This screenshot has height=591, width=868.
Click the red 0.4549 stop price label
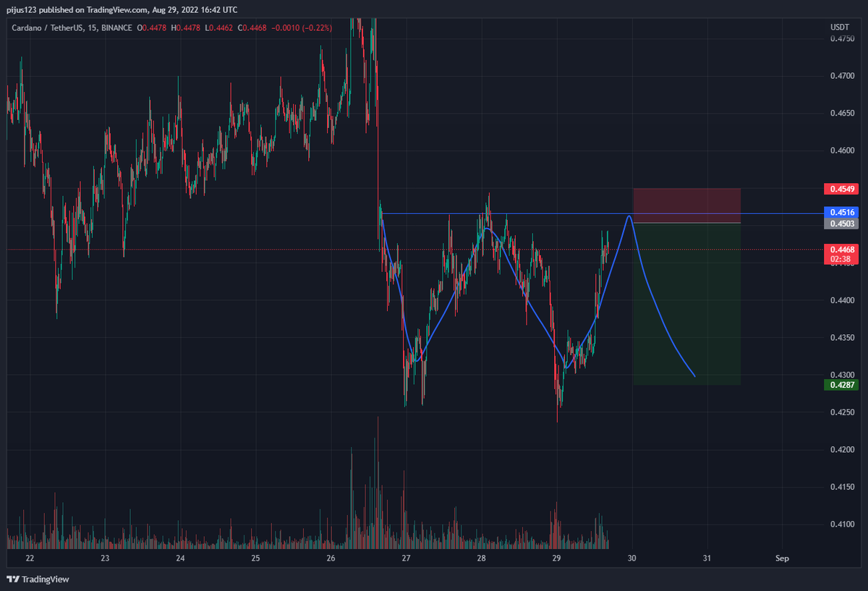(x=842, y=190)
